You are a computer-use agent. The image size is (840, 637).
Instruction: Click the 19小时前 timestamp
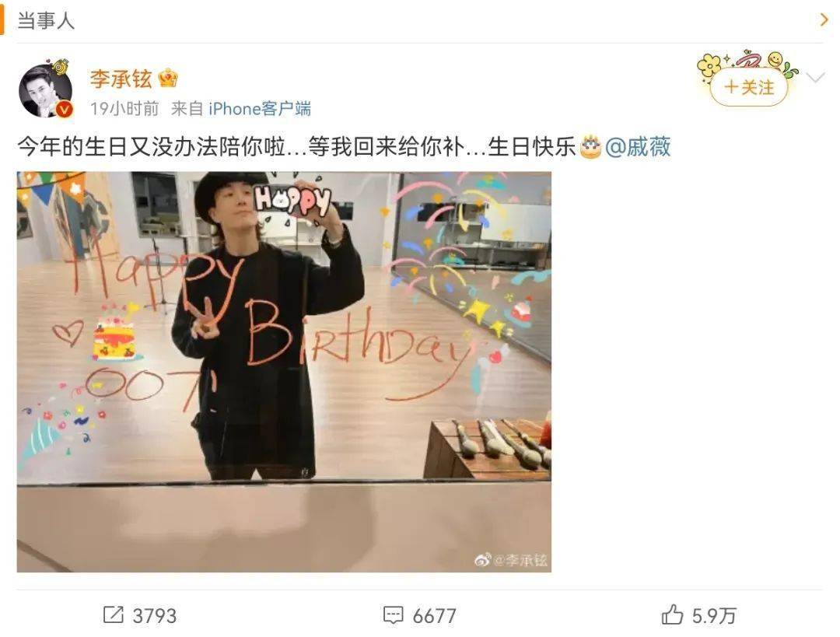(124, 109)
